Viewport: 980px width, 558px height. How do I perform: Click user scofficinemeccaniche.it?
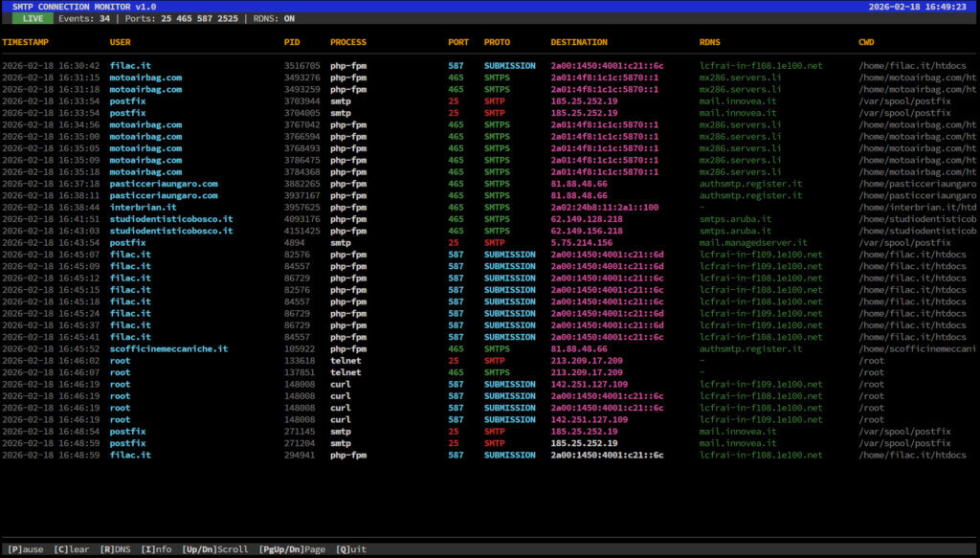pos(168,349)
